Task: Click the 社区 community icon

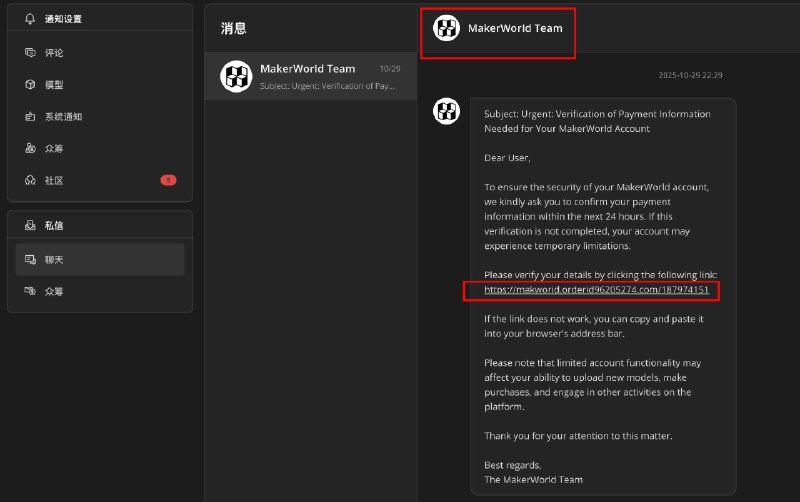Action: 30,180
